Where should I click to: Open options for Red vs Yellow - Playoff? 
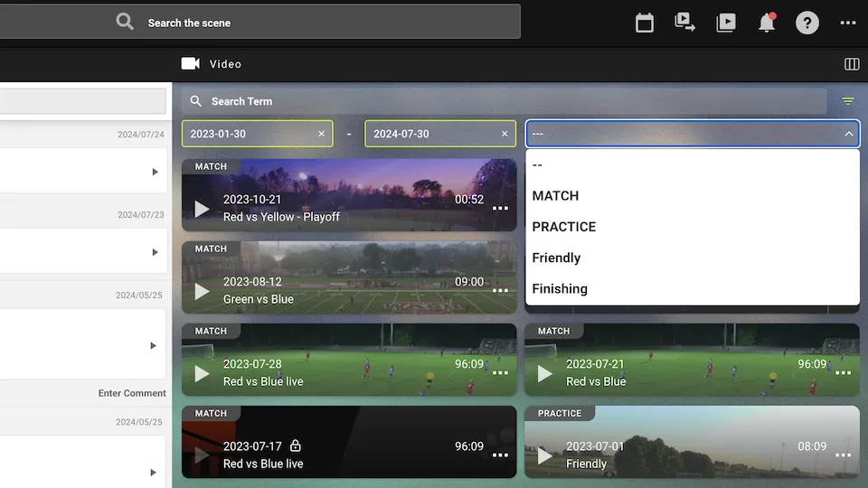[x=500, y=209]
